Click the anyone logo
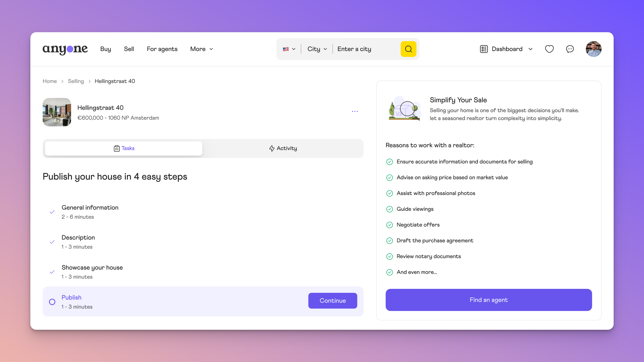Screen dimensions: 644x362 pos(65,49)
